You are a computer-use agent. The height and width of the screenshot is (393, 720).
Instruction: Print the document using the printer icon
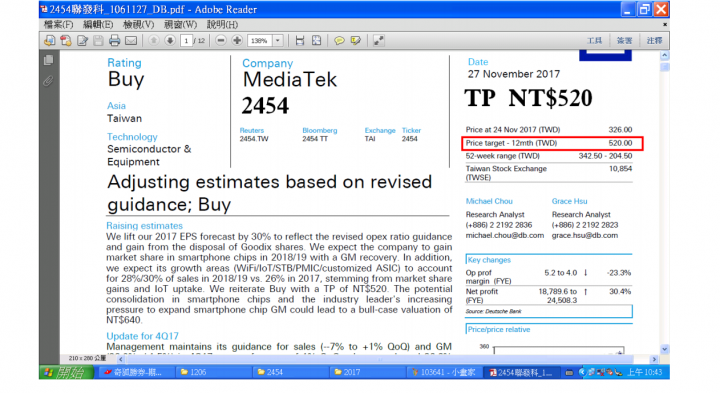(114, 41)
